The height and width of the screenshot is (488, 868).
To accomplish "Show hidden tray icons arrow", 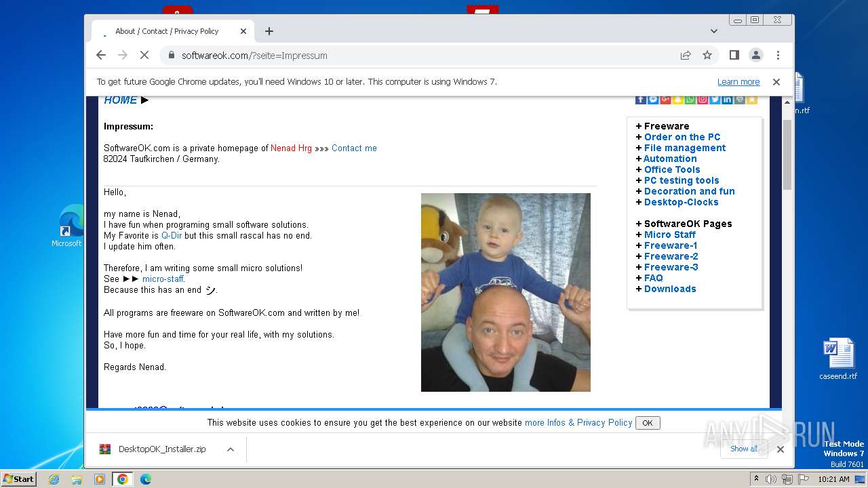I will coord(757,479).
